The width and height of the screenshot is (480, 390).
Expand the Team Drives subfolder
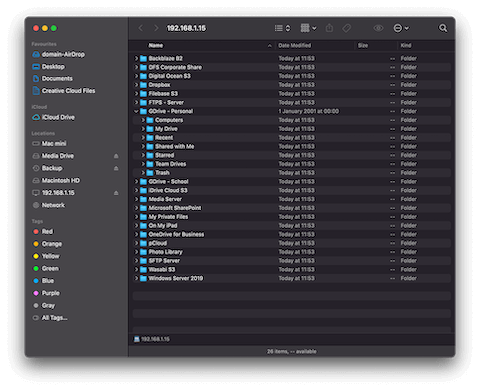[x=143, y=164]
